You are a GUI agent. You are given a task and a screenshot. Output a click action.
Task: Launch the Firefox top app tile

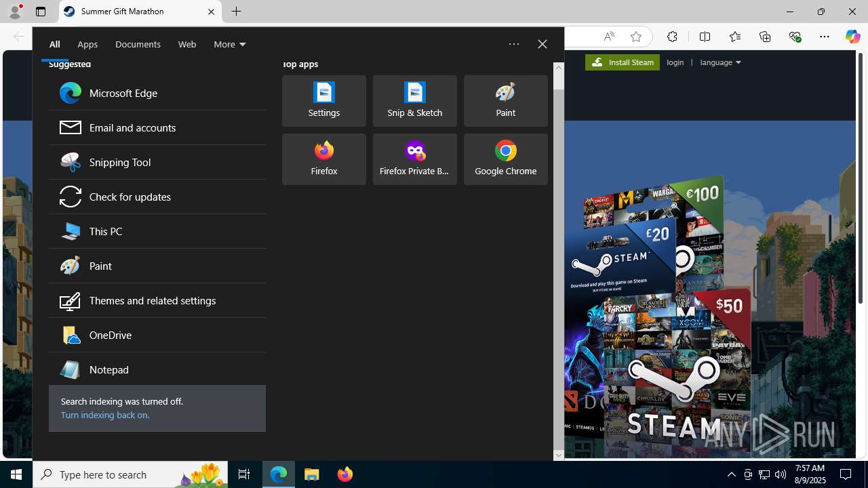pyautogui.click(x=324, y=159)
